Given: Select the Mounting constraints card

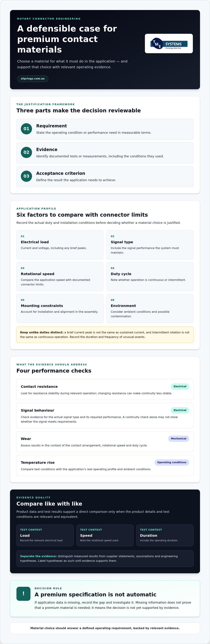Looking at the screenshot, I should [x=60, y=309].
